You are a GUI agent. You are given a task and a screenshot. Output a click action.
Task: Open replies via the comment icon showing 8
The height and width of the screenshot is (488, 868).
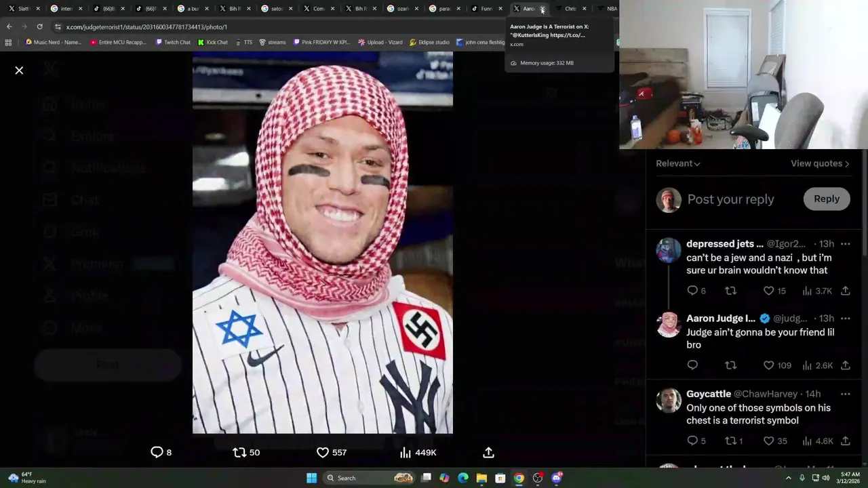pyautogui.click(x=161, y=452)
